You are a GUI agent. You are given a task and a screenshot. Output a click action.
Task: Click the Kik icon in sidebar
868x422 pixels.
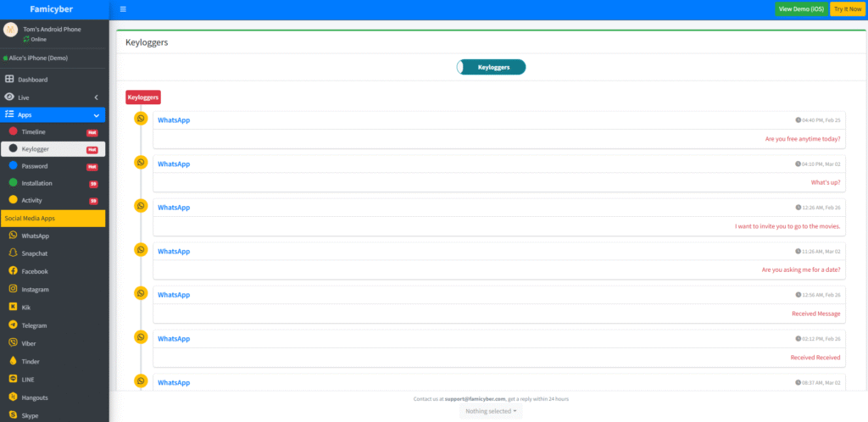click(x=13, y=307)
